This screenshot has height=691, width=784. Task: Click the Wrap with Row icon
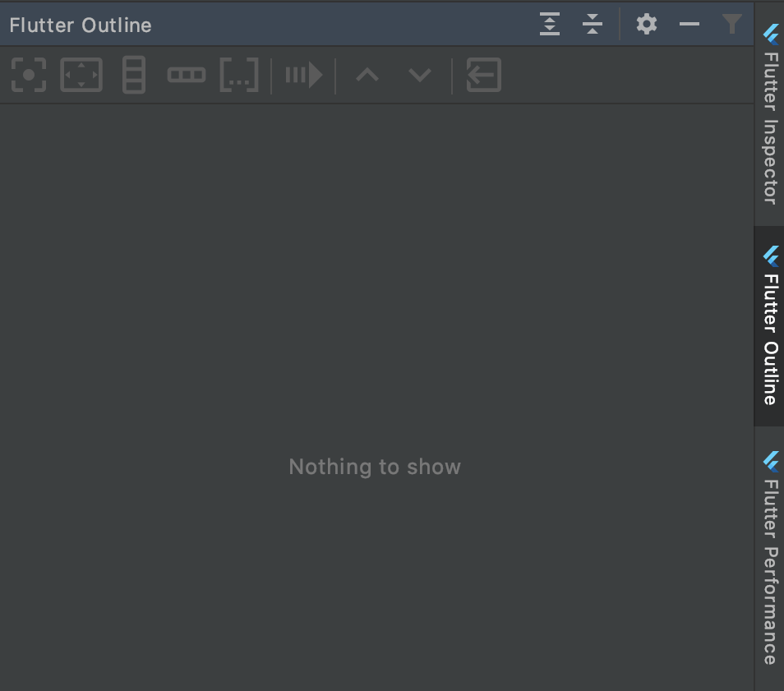tap(187, 75)
